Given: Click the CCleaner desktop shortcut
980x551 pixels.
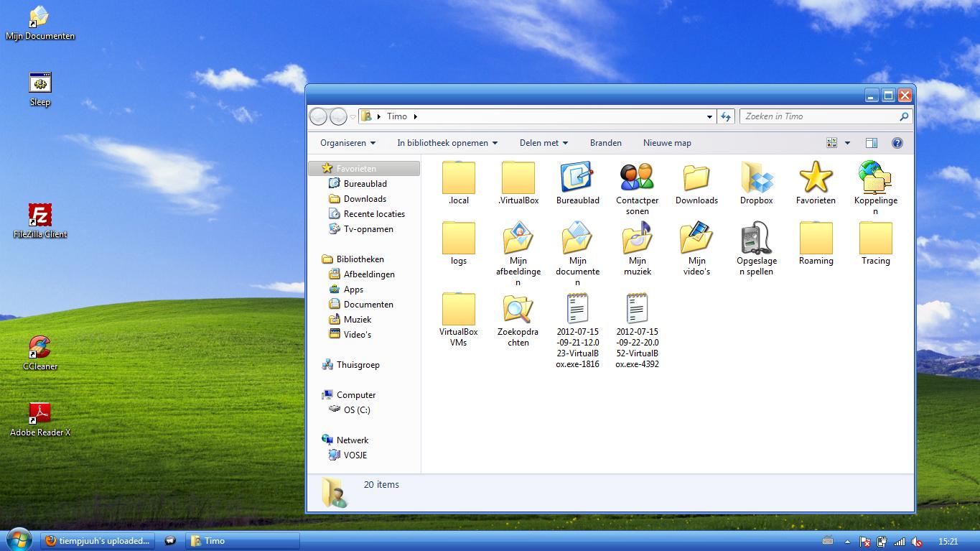Looking at the screenshot, I should pyautogui.click(x=40, y=353).
